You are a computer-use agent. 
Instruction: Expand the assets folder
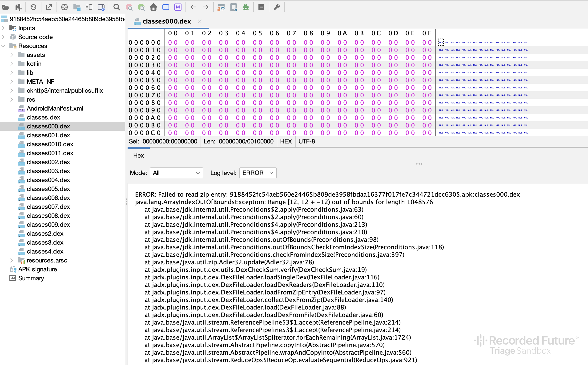tap(12, 55)
